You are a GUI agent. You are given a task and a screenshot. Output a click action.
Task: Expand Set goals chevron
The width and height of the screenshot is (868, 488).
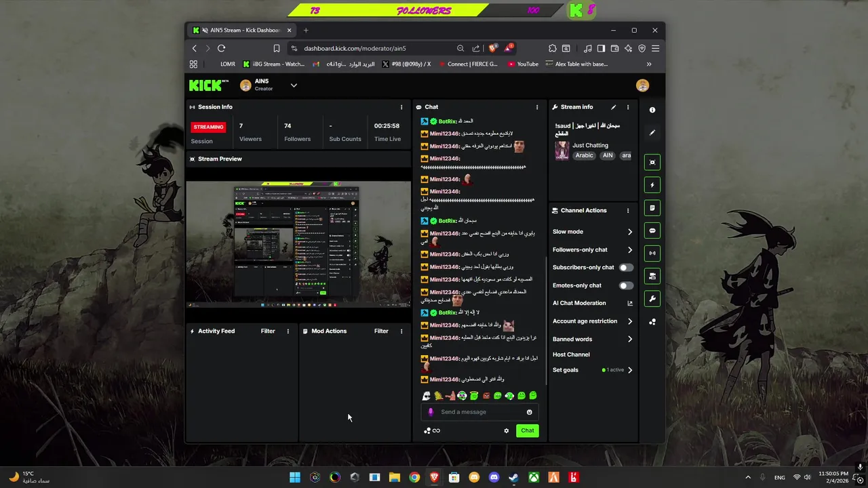[630, 370]
